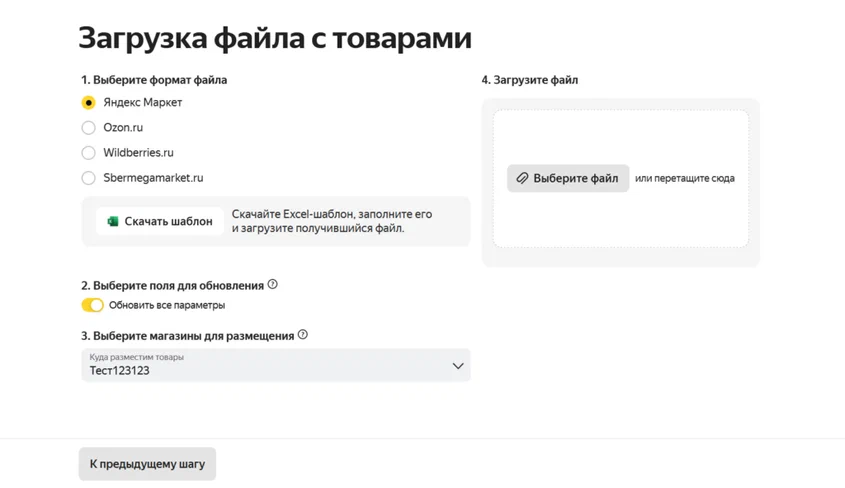This screenshot has width=845, height=488.
Task: Click the 'Выберите файл' button
Action: (x=568, y=178)
